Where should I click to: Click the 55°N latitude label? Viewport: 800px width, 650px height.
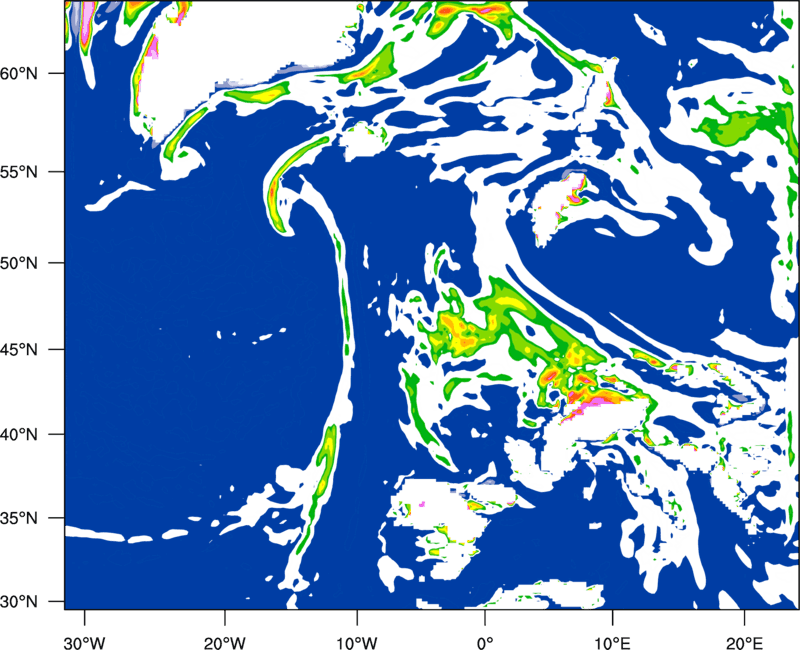pyautogui.click(x=19, y=172)
